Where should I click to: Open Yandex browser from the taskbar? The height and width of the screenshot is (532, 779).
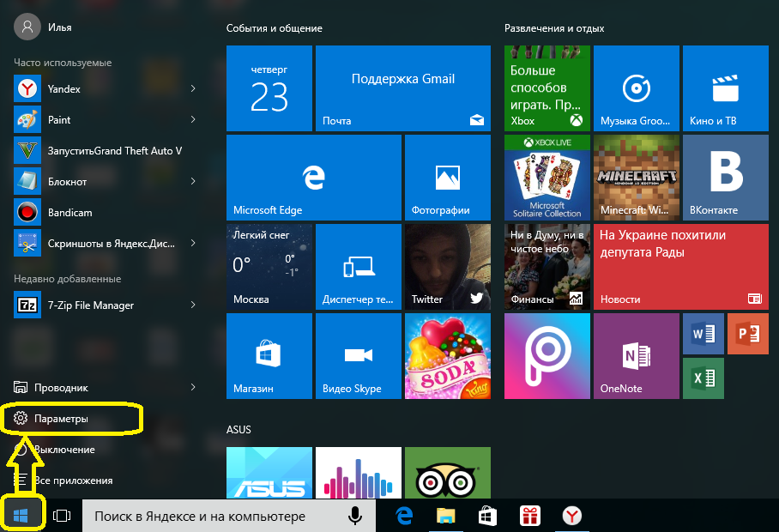click(x=572, y=516)
